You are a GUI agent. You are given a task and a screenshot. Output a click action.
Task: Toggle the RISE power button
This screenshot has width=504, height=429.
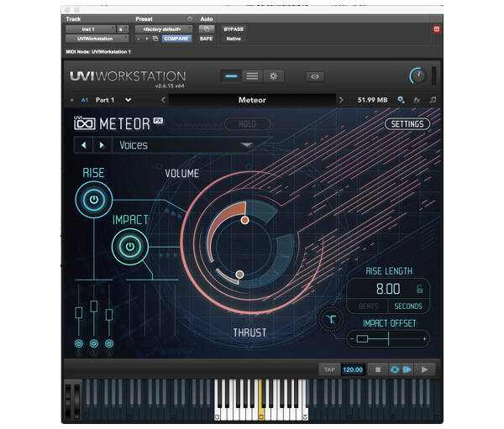point(94,200)
